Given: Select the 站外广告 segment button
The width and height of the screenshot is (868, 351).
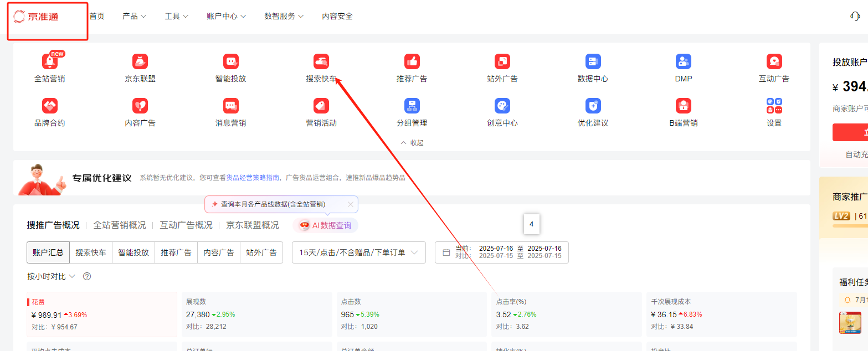Looking at the screenshot, I should click(261, 252).
